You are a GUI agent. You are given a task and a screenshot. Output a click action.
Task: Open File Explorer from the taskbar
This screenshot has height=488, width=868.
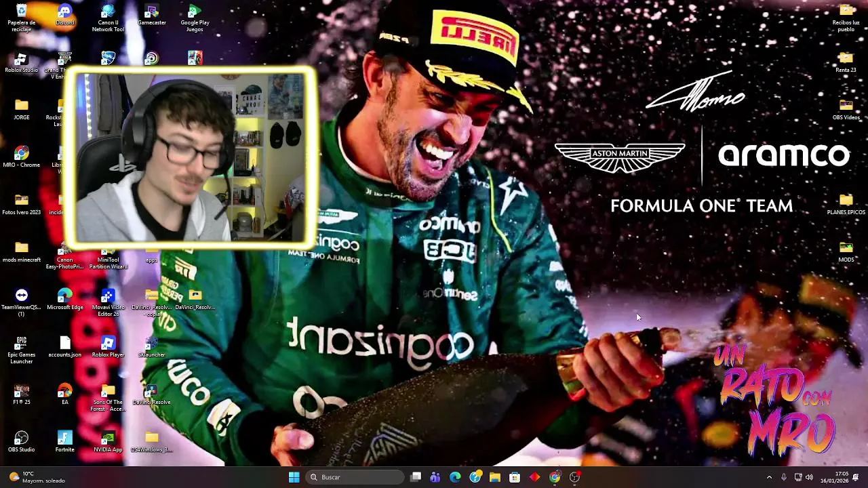pos(495,477)
